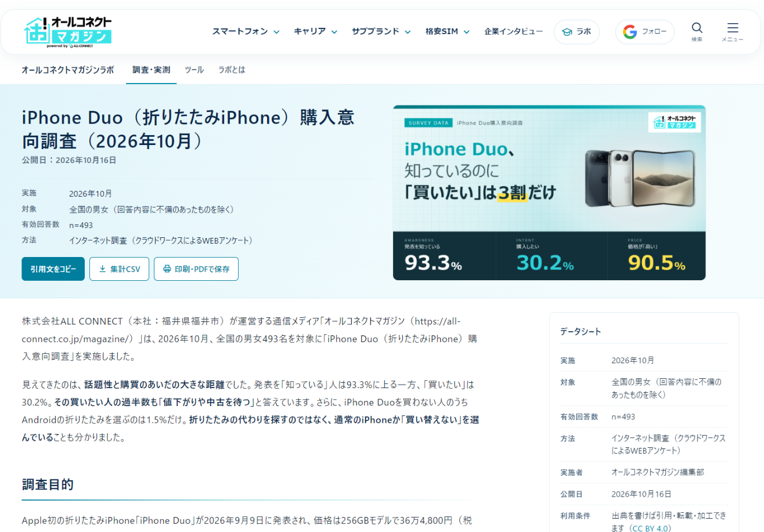Click the search magnifier icon
This screenshot has height=532, width=764.
coord(697,28)
